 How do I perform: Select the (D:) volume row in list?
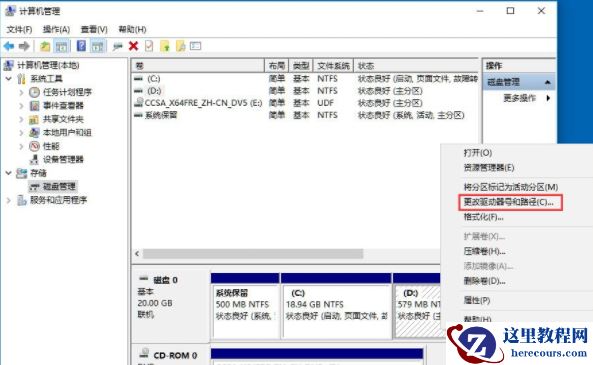305,91
